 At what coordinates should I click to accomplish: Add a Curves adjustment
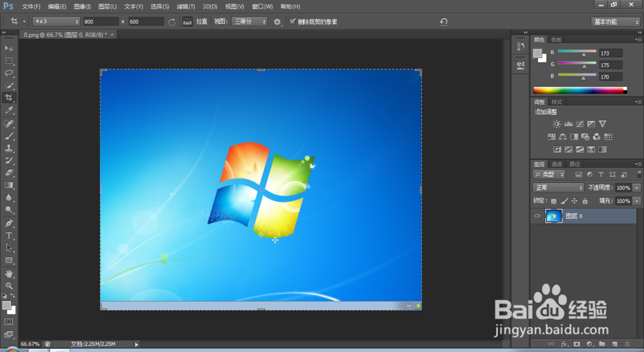pos(580,124)
